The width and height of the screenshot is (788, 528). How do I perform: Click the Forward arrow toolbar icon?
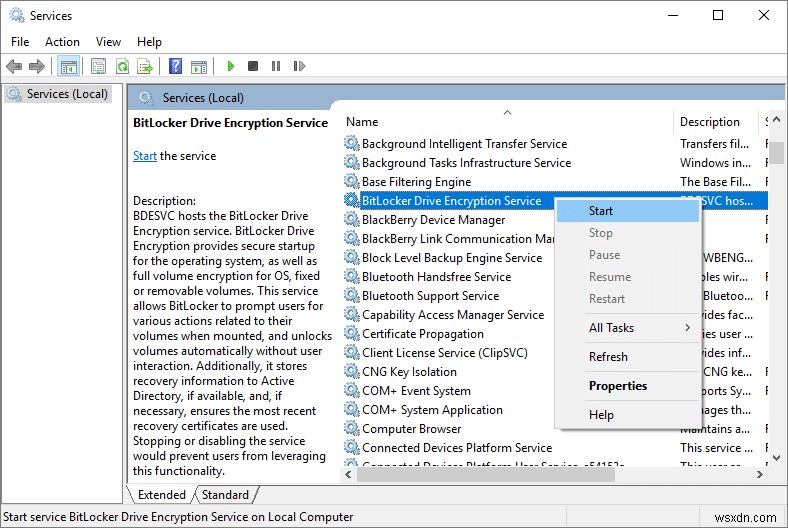click(37, 66)
